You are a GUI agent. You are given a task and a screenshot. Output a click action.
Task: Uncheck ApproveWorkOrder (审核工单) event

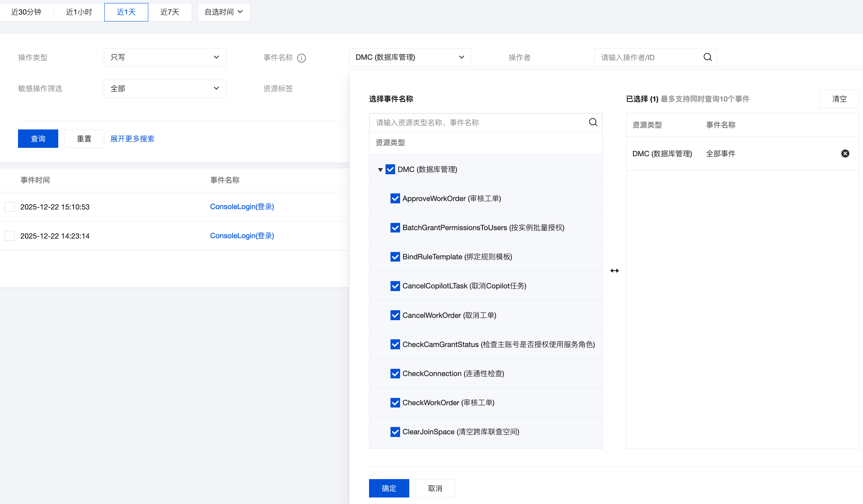[x=395, y=198]
